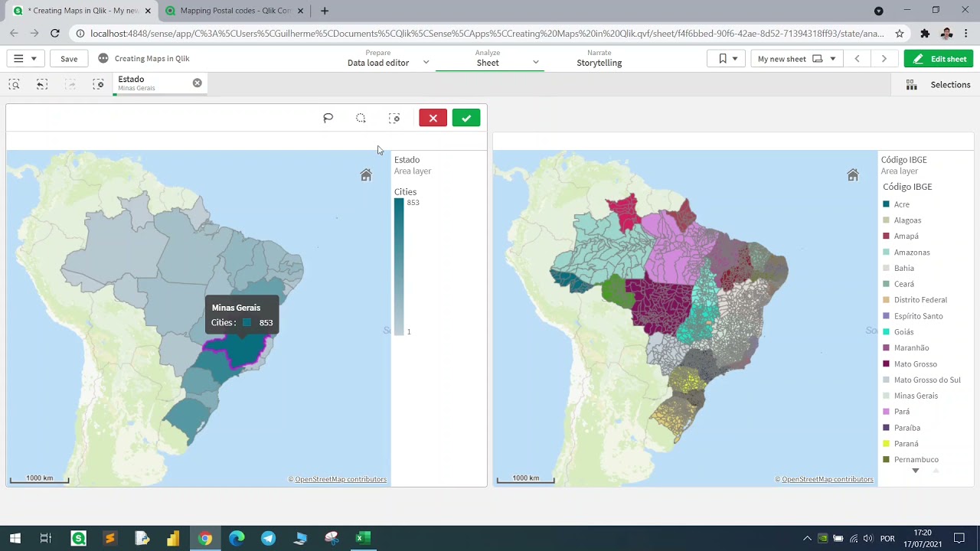980x551 pixels.
Task: Open the Chrome profile avatar
Action: 946,34
